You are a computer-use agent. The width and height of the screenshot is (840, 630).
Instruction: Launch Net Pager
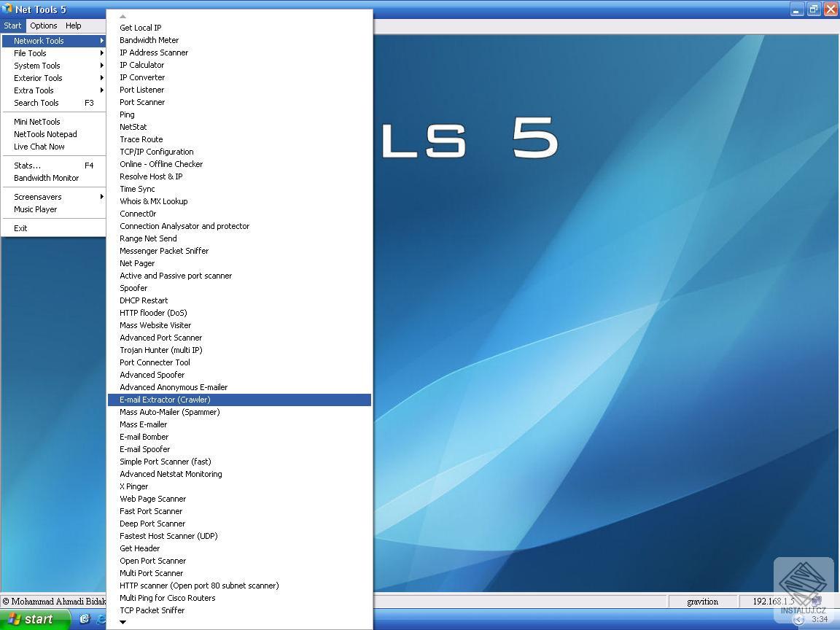[239, 263]
